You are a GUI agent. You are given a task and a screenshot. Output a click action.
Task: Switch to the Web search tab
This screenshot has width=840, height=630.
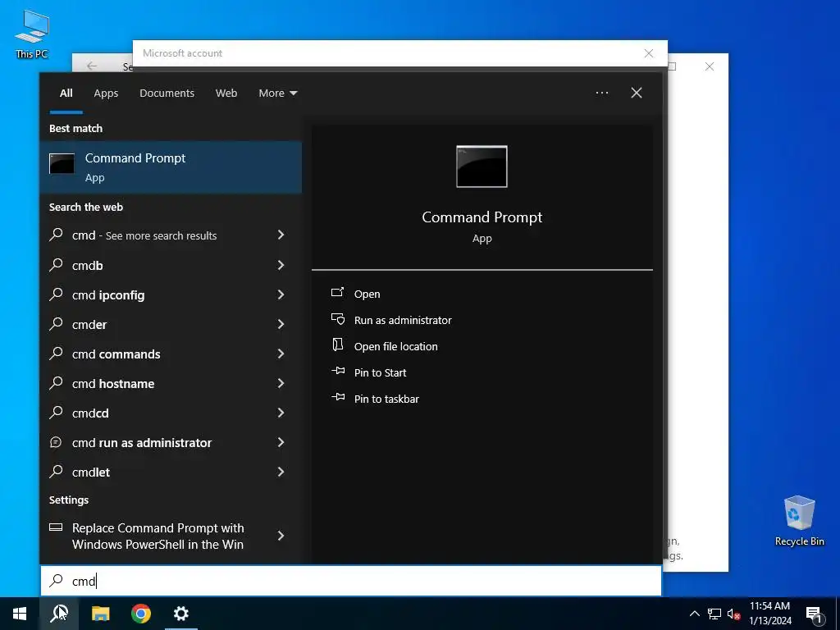click(226, 94)
